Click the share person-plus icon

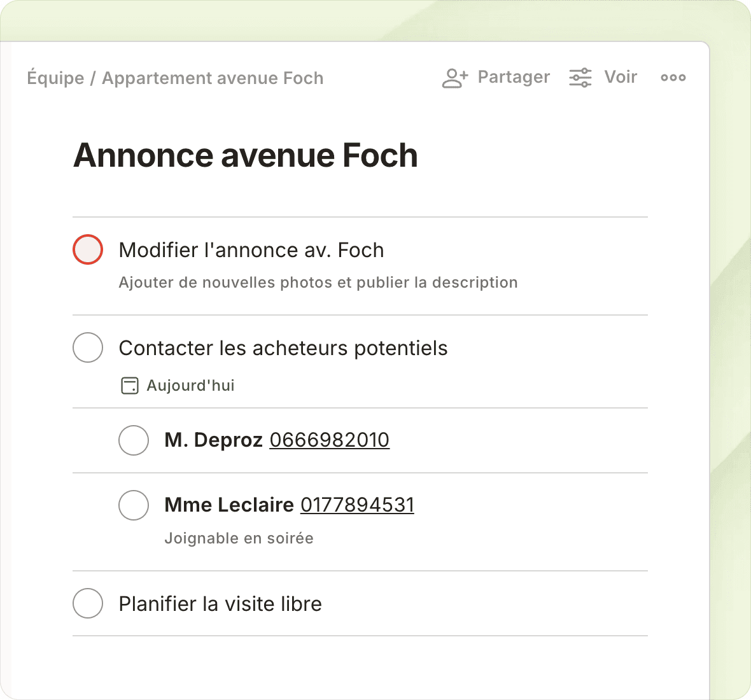454,78
